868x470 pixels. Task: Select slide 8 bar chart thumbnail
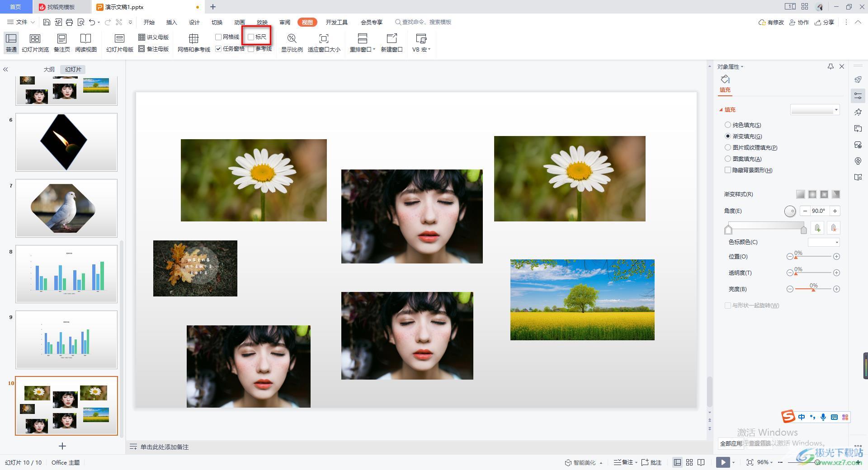point(66,274)
